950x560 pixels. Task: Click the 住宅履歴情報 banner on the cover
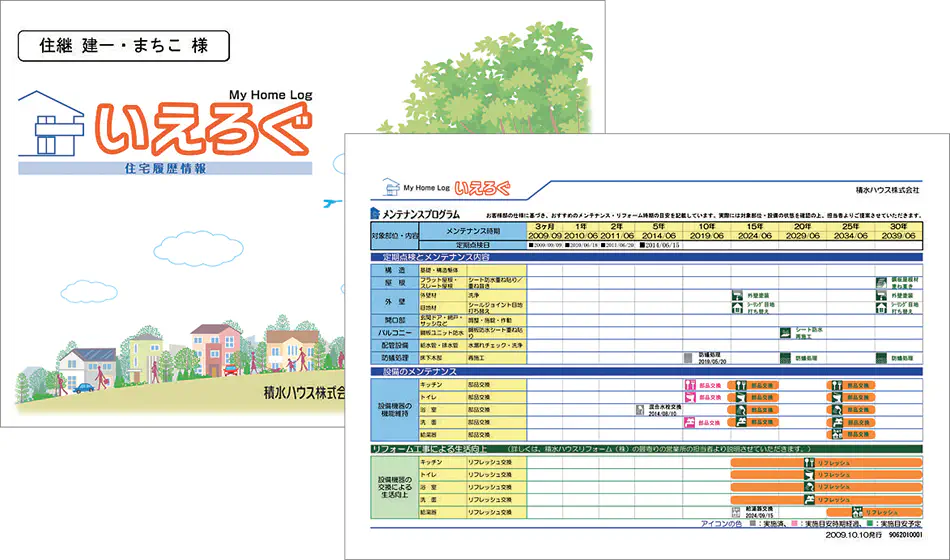pos(165,168)
